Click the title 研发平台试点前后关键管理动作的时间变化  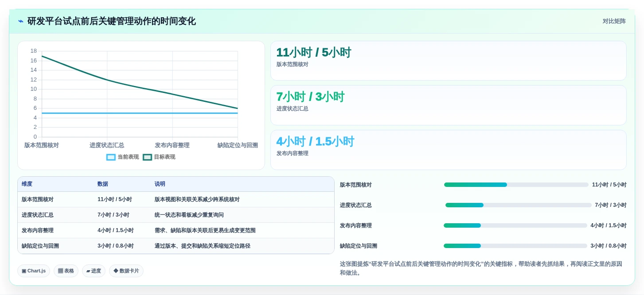click(x=112, y=21)
